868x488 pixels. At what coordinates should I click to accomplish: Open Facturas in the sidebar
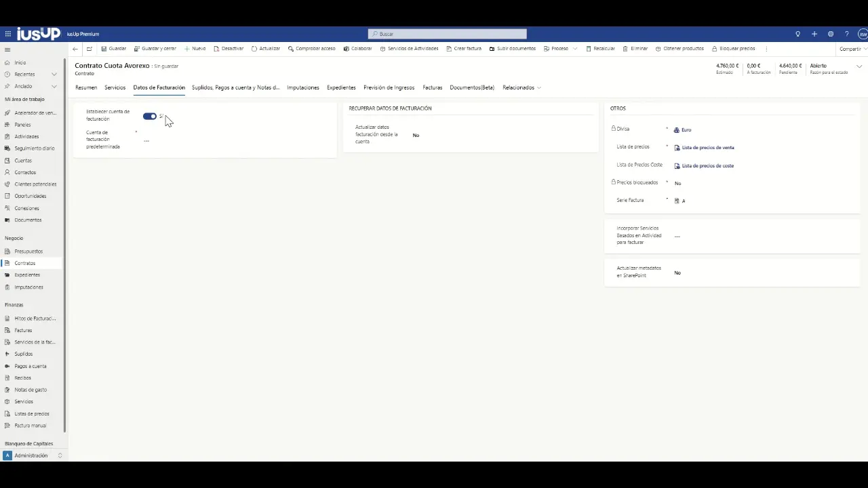[23, 330]
